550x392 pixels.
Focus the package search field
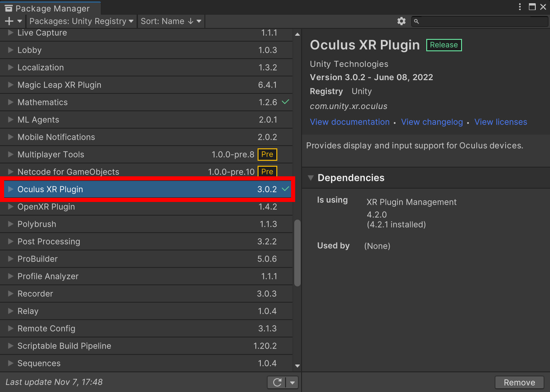tap(479, 21)
